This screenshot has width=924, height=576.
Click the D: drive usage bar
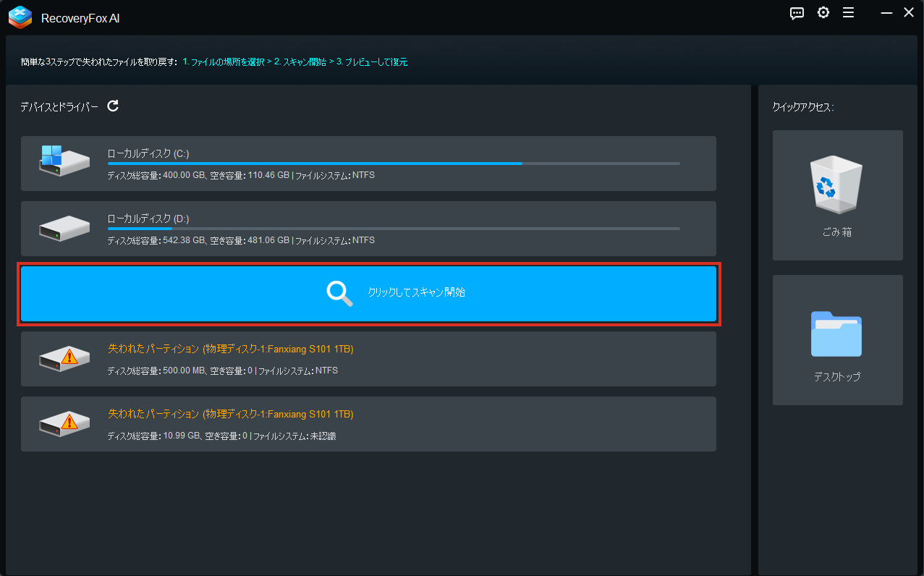[x=394, y=229]
